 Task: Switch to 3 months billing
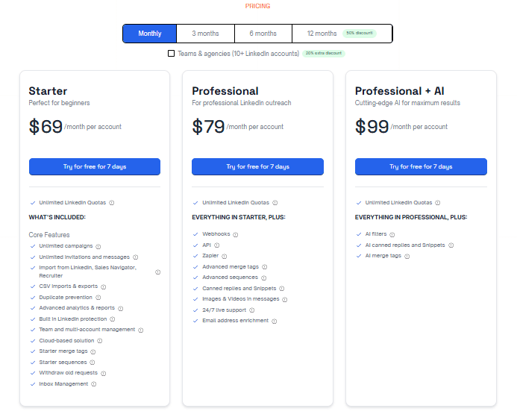tap(205, 34)
